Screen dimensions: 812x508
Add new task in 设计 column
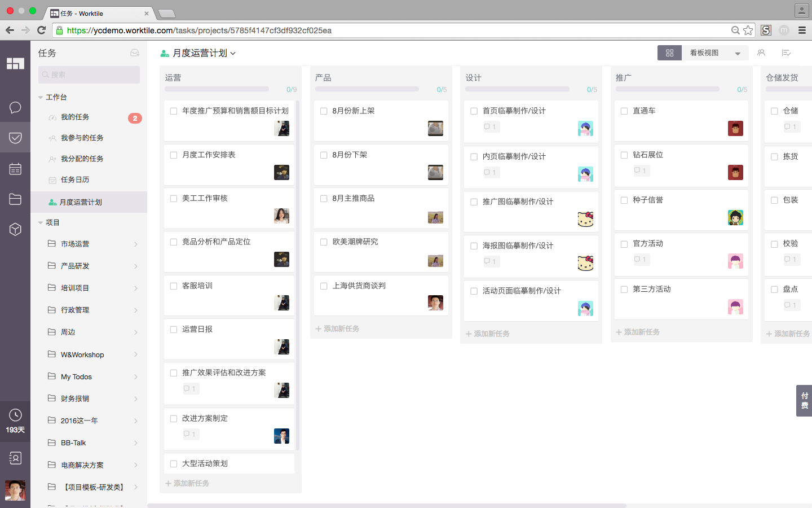(487, 334)
